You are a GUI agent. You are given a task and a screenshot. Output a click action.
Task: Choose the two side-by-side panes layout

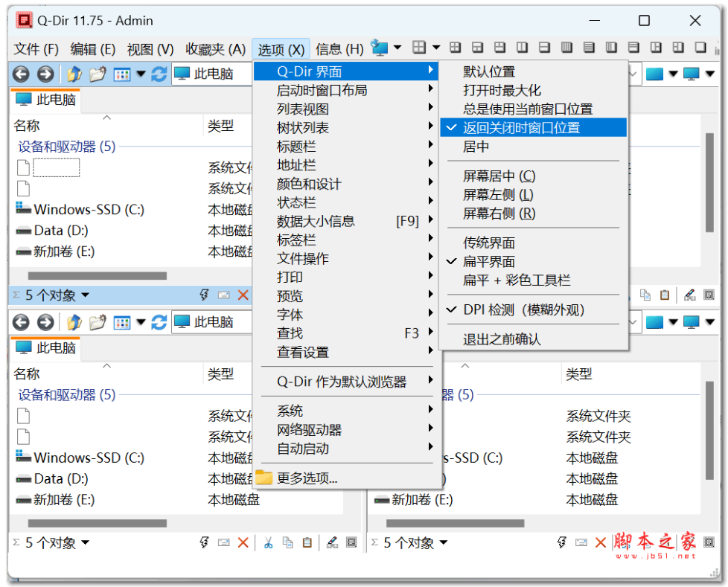pyautogui.click(x=523, y=48)
